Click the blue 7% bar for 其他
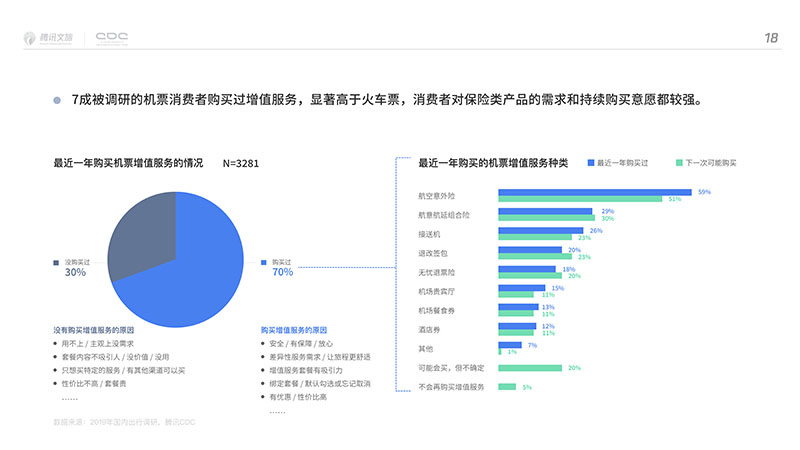 (x=510, y=345)
